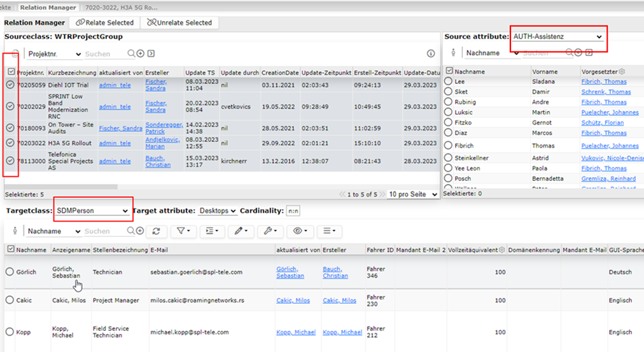Open the wrench tools dropdown
Viewport: 644px width, 352px height.
pyautogui.click(x=270, y=231)
